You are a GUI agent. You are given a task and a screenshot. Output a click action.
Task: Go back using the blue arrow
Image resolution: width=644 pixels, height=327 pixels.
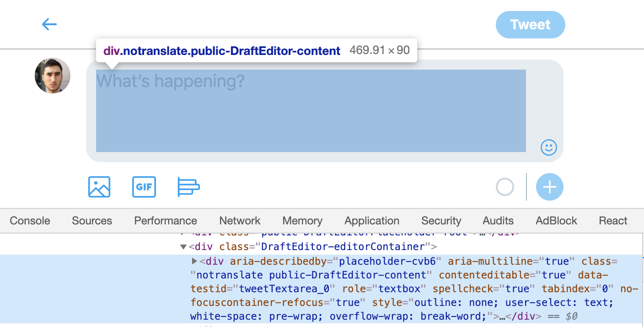[49, 24]
